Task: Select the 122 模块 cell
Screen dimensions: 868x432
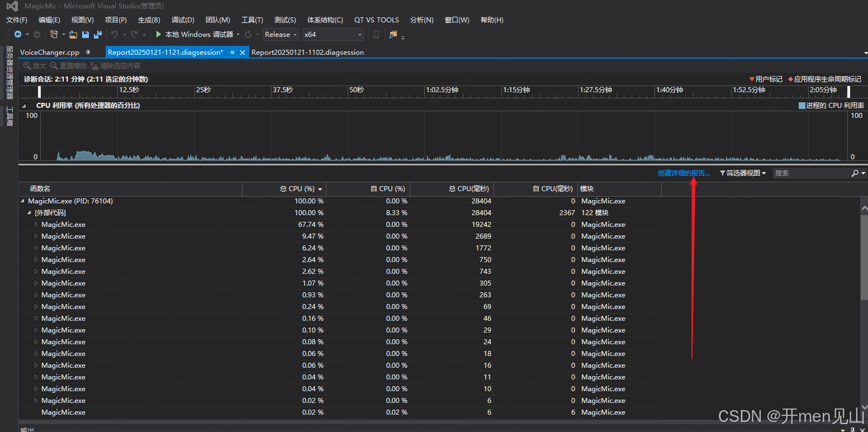Action: [595, 213]
